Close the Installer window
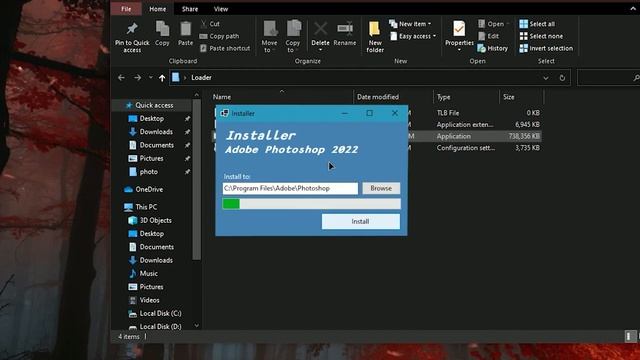 395,113
